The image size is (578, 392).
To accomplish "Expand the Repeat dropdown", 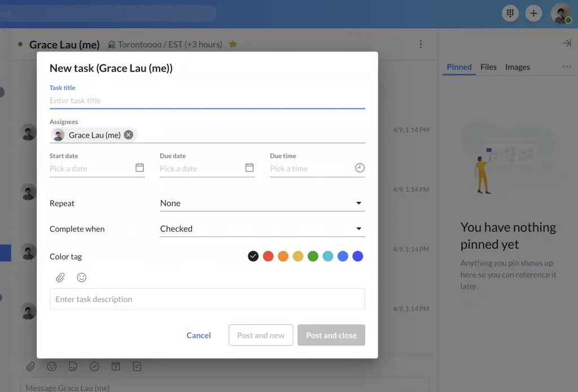I will [358, 203].
